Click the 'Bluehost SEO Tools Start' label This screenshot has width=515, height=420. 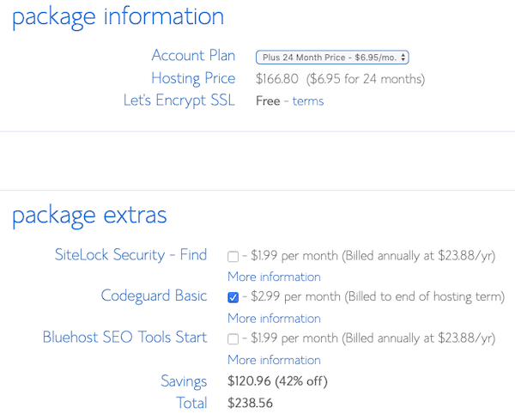click(124, 338)
